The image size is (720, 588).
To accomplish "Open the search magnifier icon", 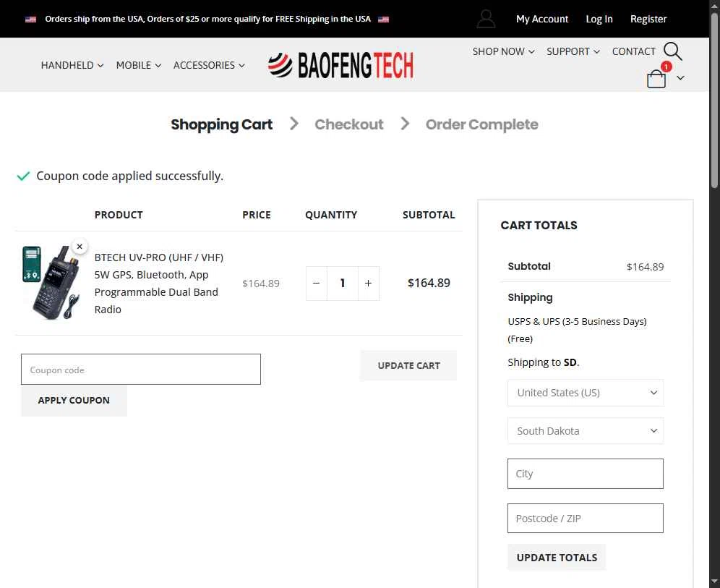I will (673, 51).
